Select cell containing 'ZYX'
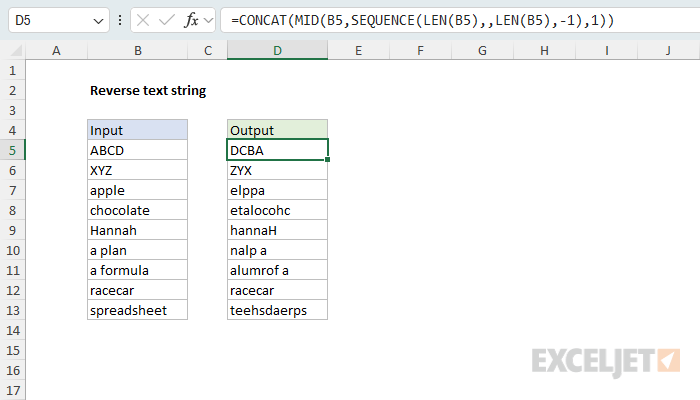Screen dimensions: 700x400 pyautogui.click(x=277, y=171)
